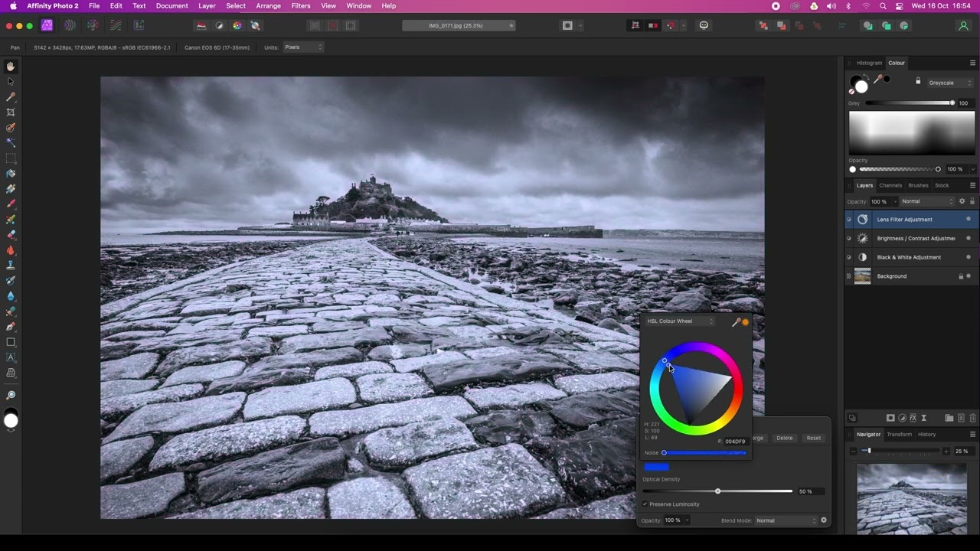Click the Mask Layer icon in Layers panel
This screenshot has width=980, height=551.
coord(890,418)
